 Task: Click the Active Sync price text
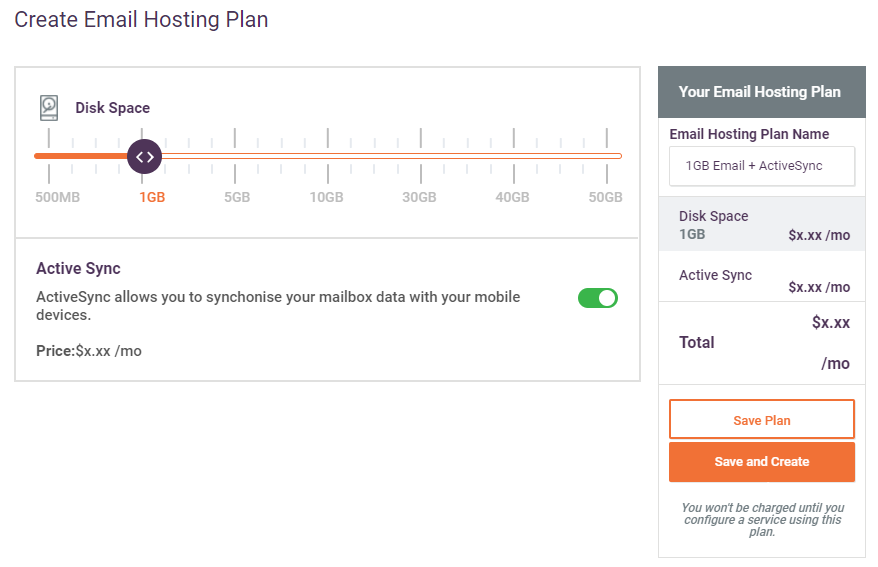pos(89,351)
